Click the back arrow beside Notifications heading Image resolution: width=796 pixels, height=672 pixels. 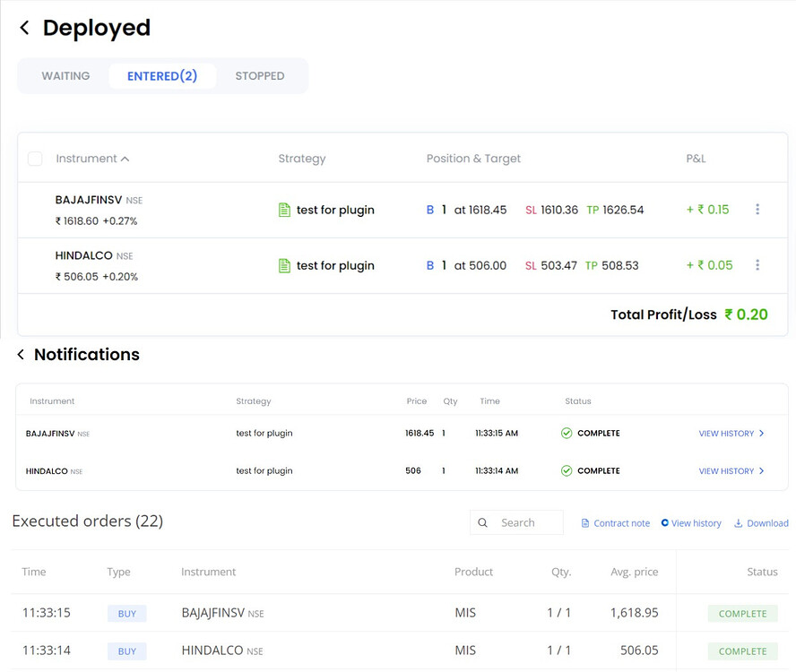[x=20, y=355]
